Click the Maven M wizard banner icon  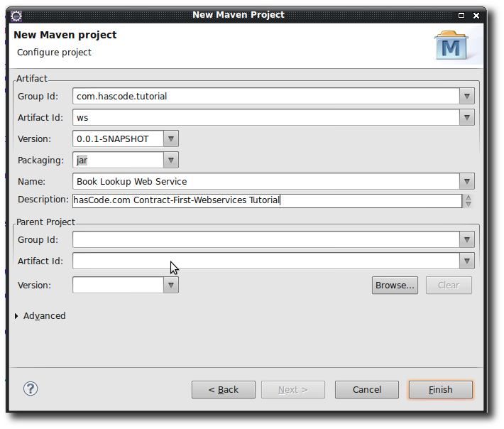coord(451,46)
